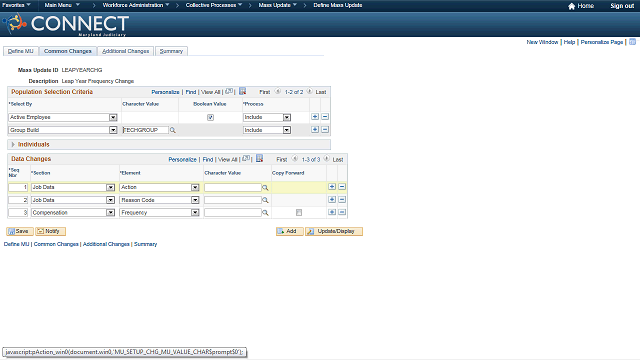The image size is (640, 360).
Task: Open the Help link
Action: point(569,42)
